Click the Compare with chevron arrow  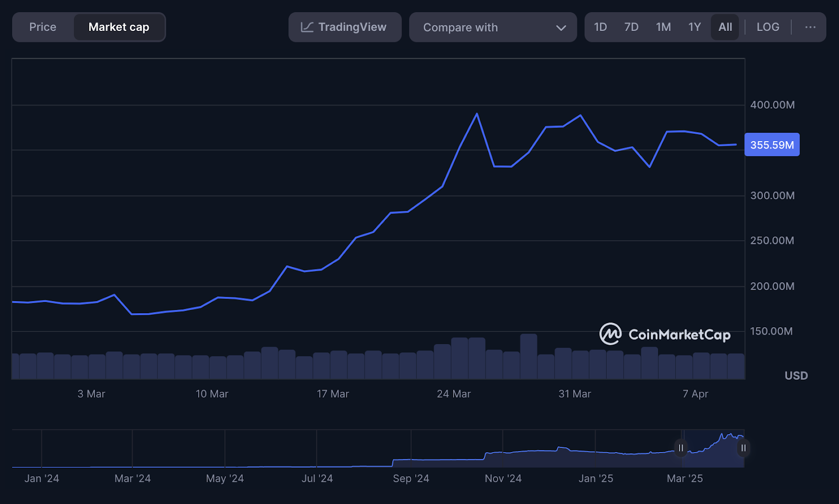(x=561, y=28)
